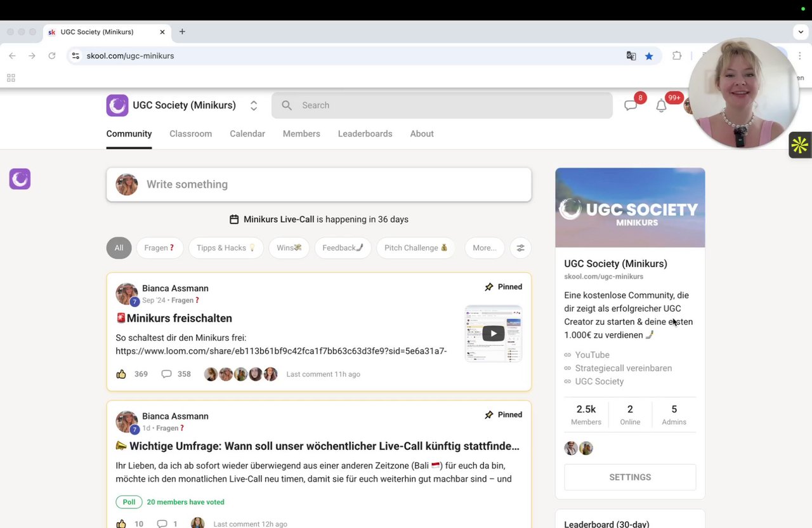Open the About tab
The width and height of the screenshot is (812, 528).
422,134
